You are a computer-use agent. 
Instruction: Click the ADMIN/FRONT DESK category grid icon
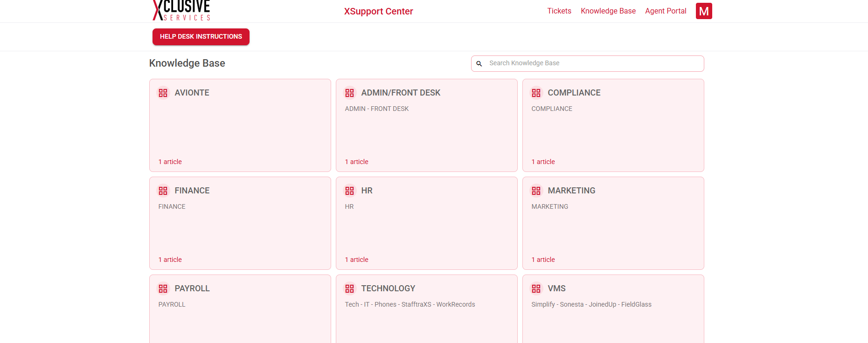pos(349,93)
